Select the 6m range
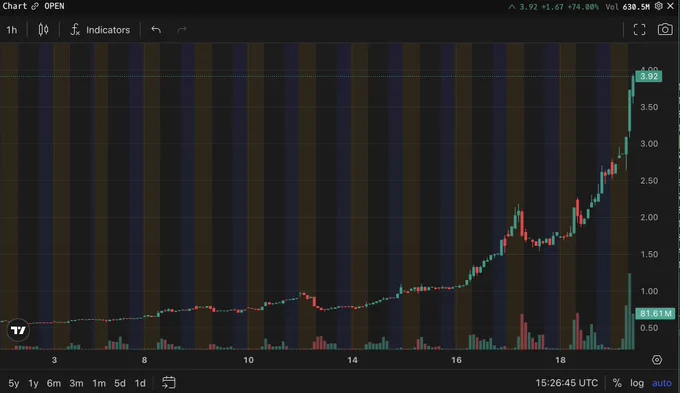 tap(54, 383)
